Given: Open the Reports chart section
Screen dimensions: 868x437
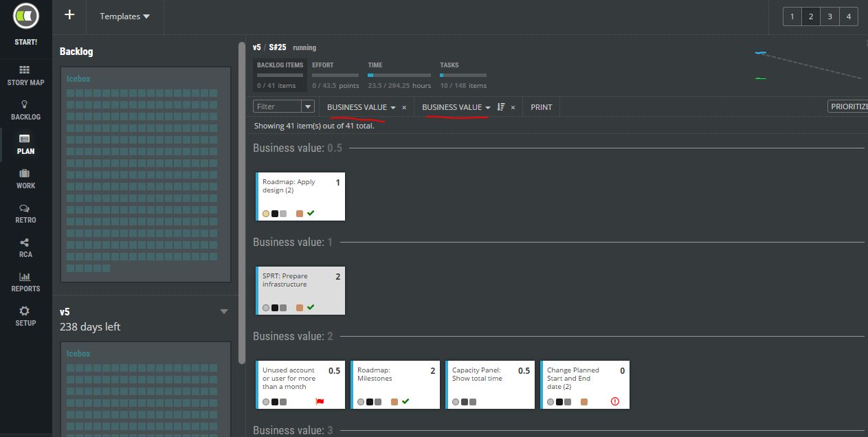Looking at the screenshot, I should coord(25,282).
